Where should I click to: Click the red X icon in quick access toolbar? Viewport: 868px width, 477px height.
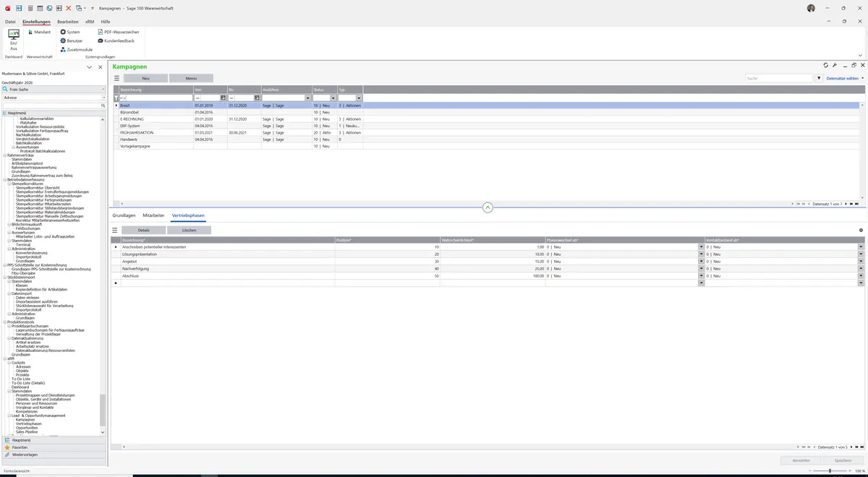tap(68, 7)
